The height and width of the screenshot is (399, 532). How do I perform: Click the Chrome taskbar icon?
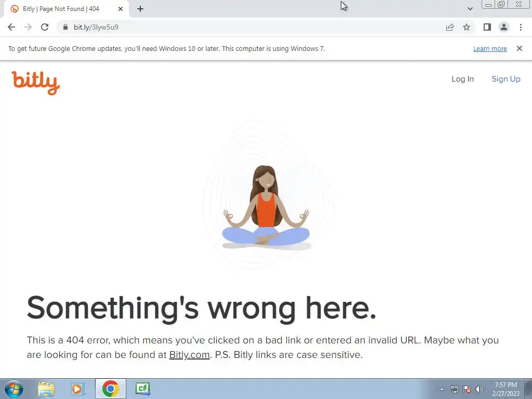click(x=110, y=389)
